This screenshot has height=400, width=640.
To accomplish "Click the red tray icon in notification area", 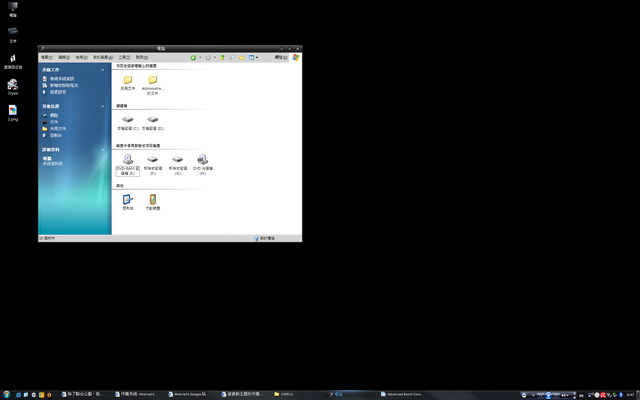I will (x=603, y=395).
